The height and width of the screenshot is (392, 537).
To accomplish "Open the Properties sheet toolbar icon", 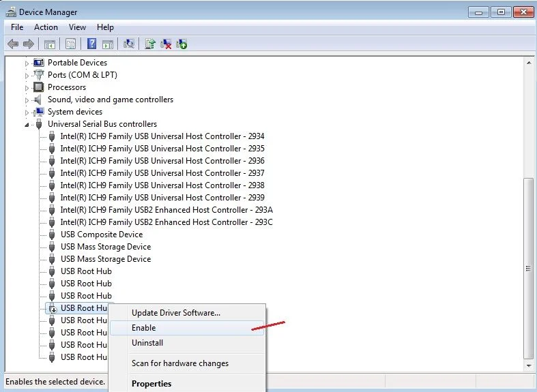I will (70, 44).
